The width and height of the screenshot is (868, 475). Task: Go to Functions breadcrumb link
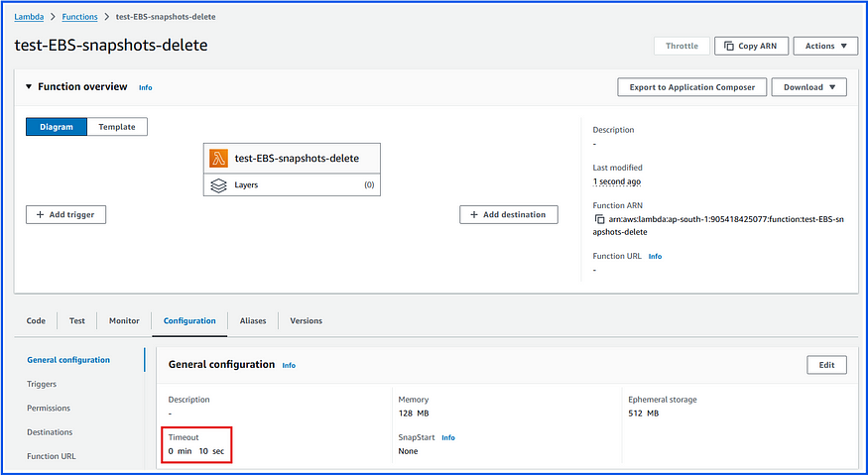click(79, 17)
